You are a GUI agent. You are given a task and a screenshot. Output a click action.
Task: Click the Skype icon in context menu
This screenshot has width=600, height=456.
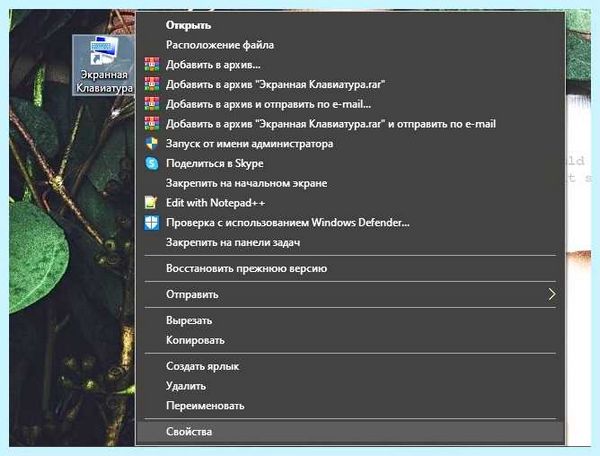point(152,163)
